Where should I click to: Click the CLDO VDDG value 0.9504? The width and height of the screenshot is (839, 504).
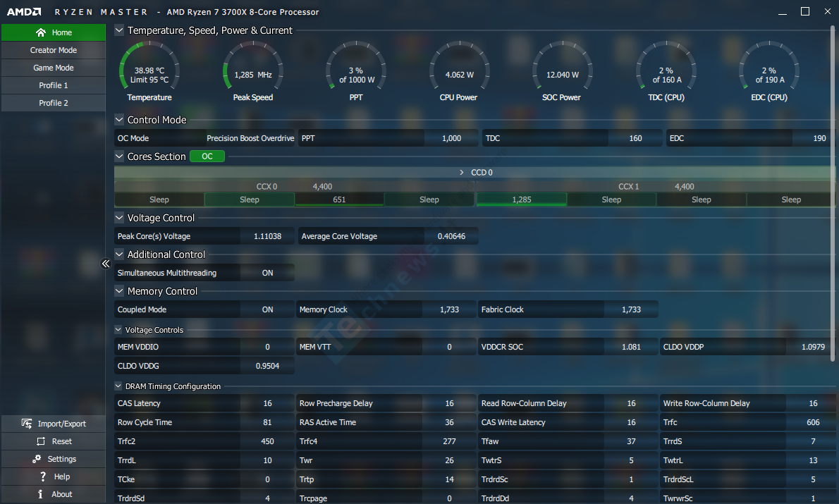tap(267, 366)
